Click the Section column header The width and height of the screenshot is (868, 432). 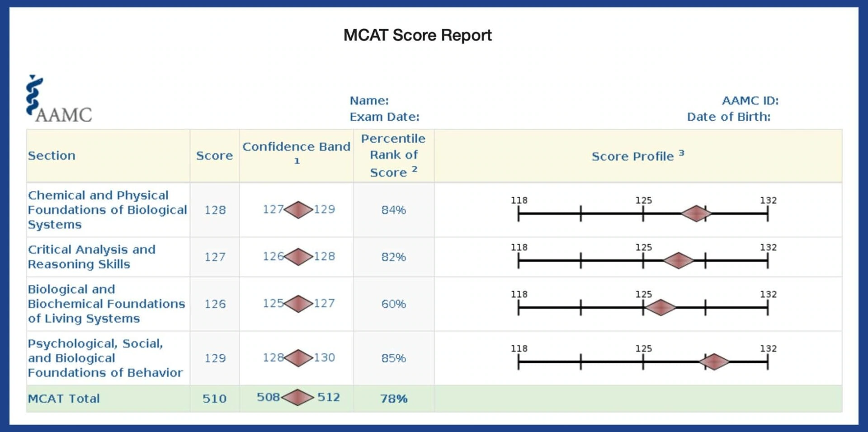(52, 156)
